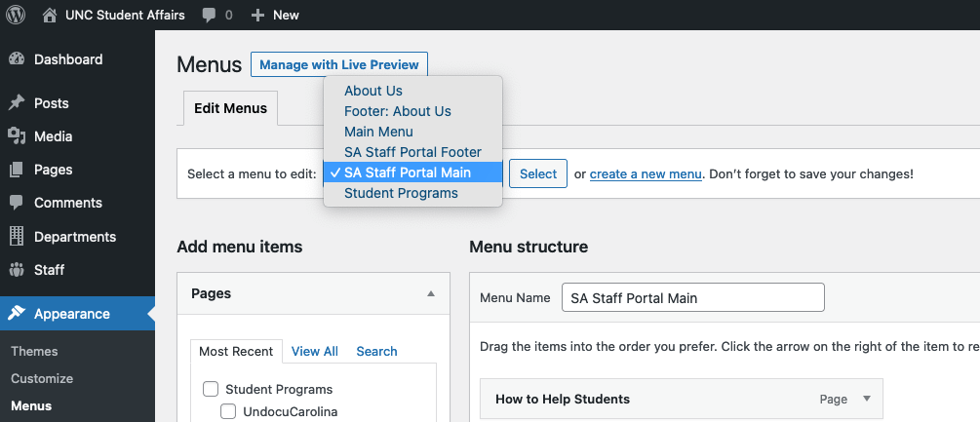
Task: Go to Themes submenu
Action: [x=34, y=352]
